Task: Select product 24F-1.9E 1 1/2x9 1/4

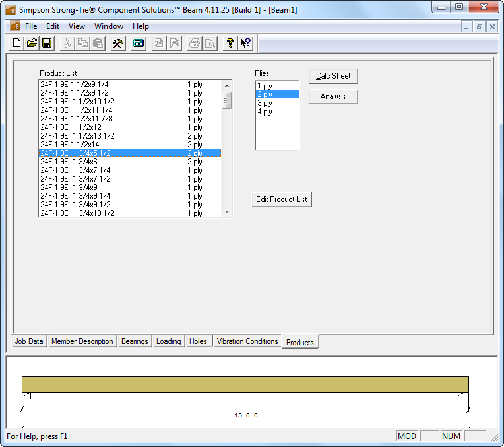Action: pyautogui.click(x=130, y=85)
